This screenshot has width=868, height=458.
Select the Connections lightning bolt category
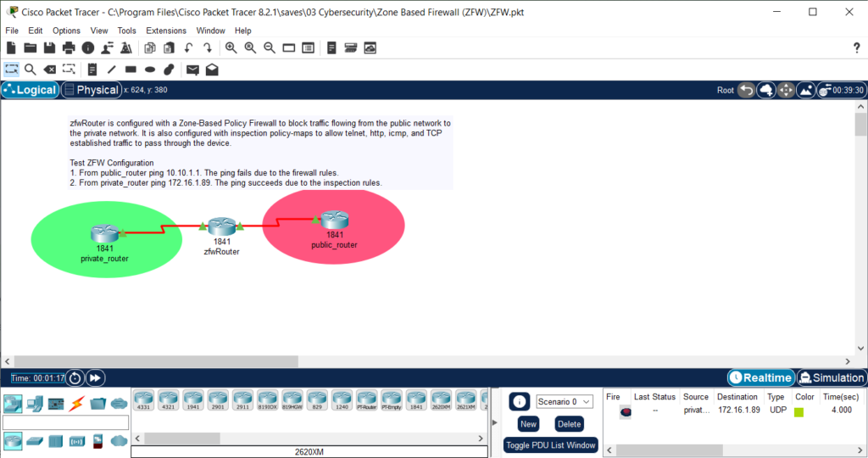click(x=76, y=404)
